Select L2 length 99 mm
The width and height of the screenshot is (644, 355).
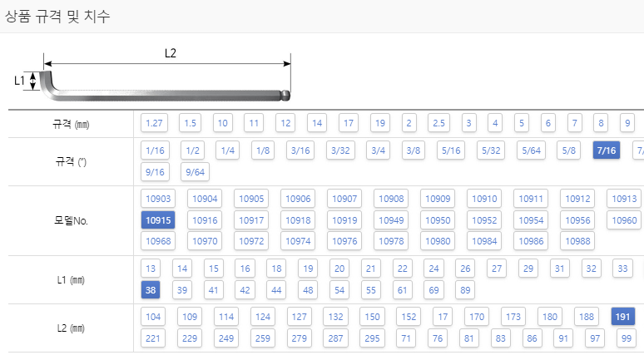tap(627, 338)
